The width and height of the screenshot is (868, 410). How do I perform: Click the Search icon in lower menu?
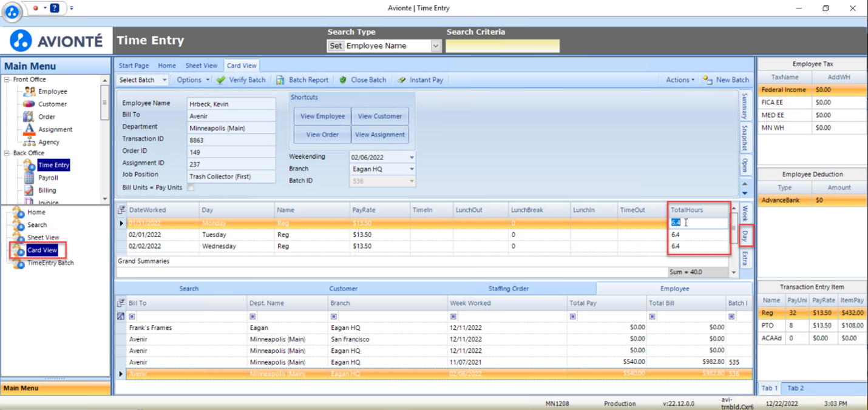click(x=18, y=225)
